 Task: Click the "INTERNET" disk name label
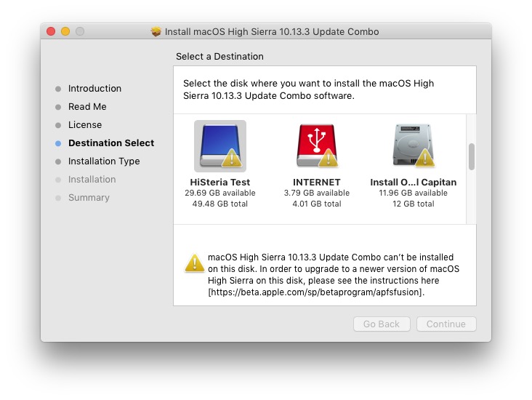pos(317,182)
